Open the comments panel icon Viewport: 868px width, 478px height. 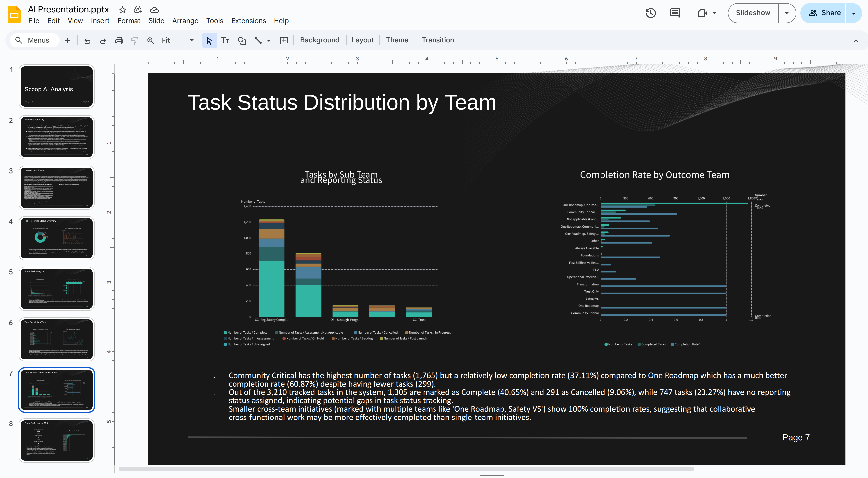tap(675, 13)
